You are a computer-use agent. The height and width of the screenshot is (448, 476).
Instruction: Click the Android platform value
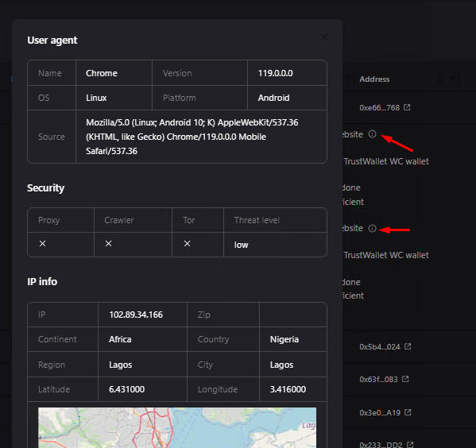pyautogui.click(x=273, y=98)
